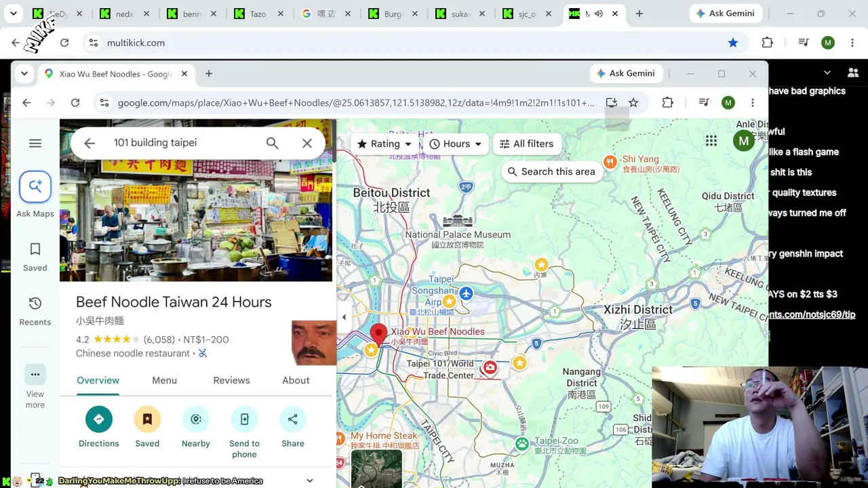Image resolution: width=868 pixels, height=488 pixels.
Task: Open the Reviews tab
Action: click(x=231, y=380)
